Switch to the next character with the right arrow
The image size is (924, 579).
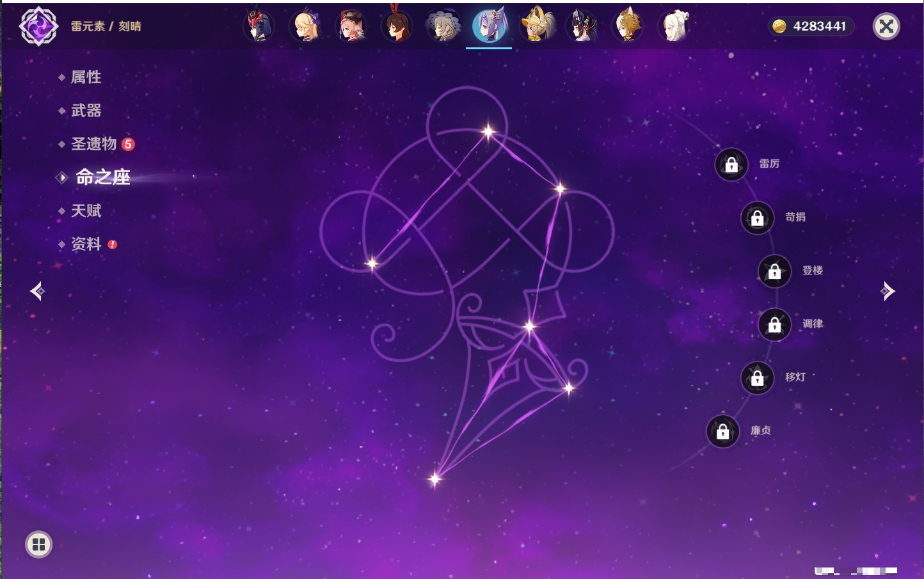tap(888, 291)
